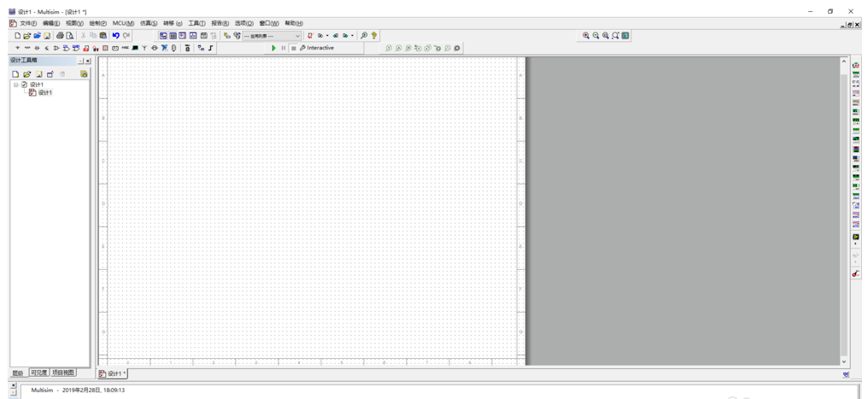868x399 pixels.
Task: Select the 设计1 schematic file in tree
Action: pyautogui.click(x=44, y=92)
